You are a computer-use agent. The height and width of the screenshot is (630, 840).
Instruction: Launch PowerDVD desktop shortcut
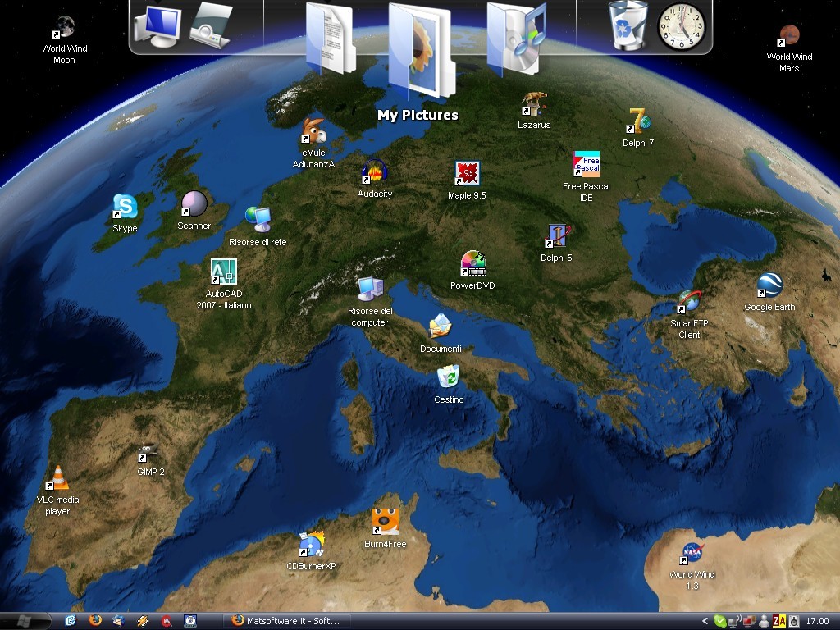tap(472, 271)
